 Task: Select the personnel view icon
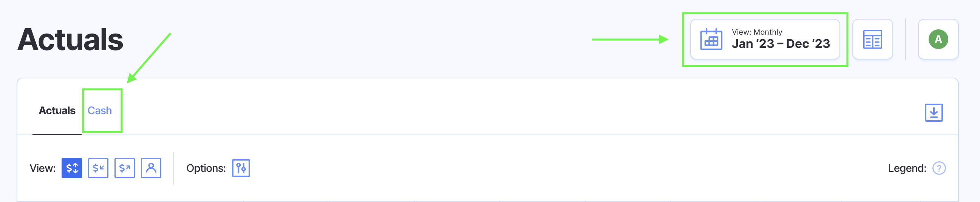[151, 168]
